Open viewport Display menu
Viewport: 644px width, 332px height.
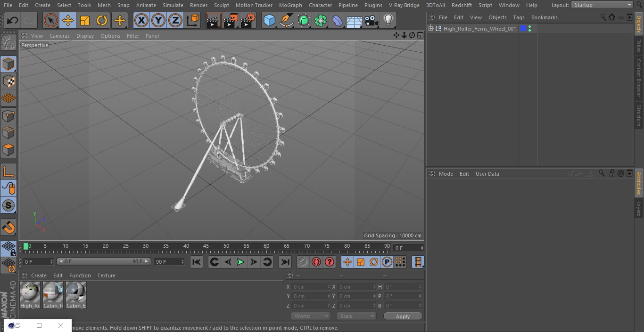pos(85,36)
